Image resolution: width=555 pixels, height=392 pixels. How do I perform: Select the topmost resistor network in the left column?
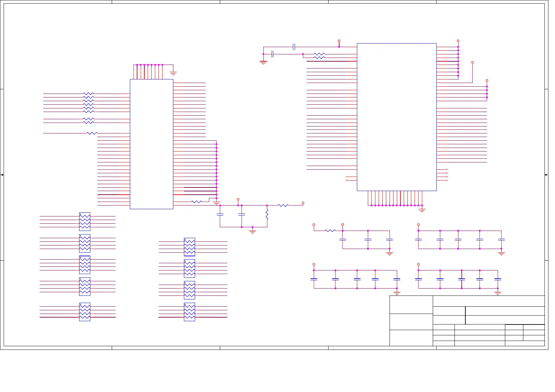[85, 221]
